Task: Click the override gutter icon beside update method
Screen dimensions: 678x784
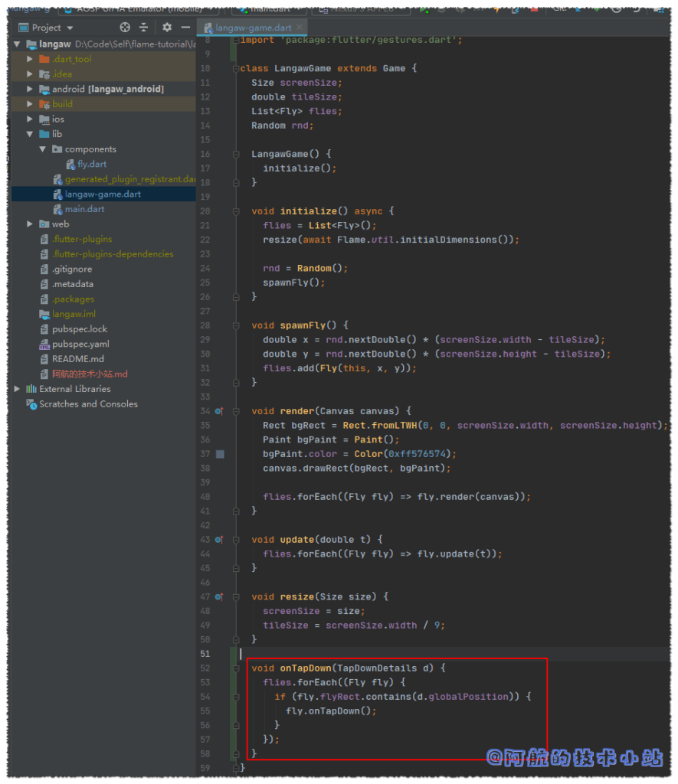Action: tap(219, 540)
